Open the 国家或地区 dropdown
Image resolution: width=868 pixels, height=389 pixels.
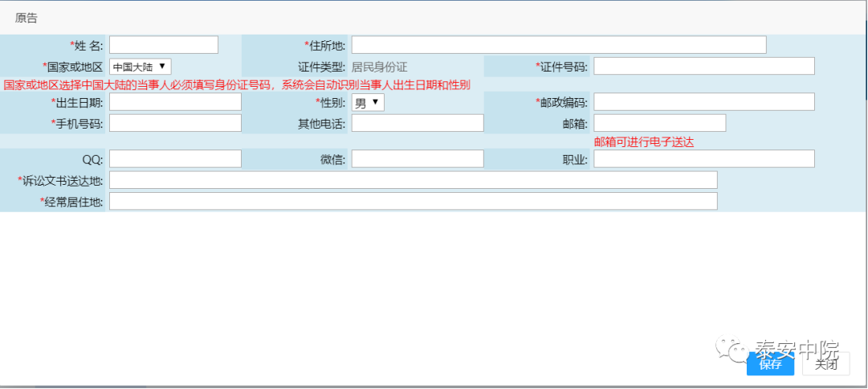(141, 67)
